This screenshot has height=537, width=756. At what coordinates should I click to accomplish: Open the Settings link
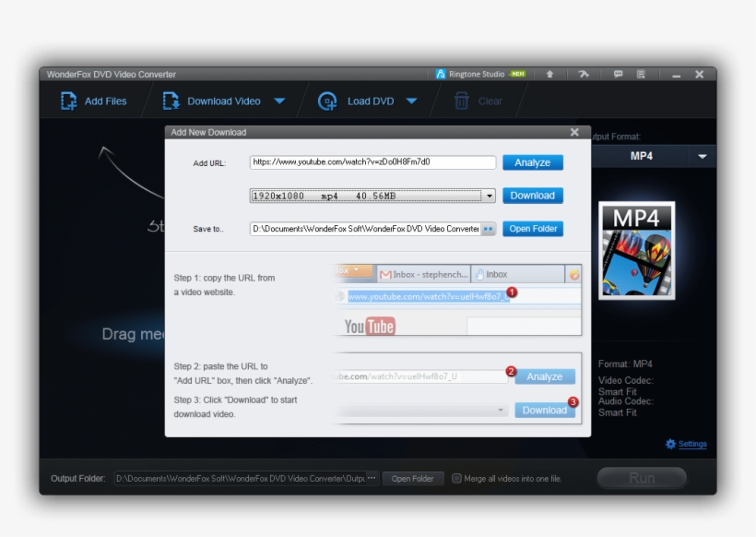[692, 444]
